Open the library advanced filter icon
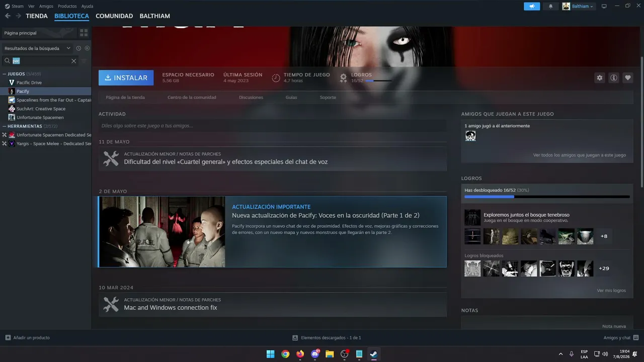The width and height of the screenshot is (644, 362). pos(84,61)
